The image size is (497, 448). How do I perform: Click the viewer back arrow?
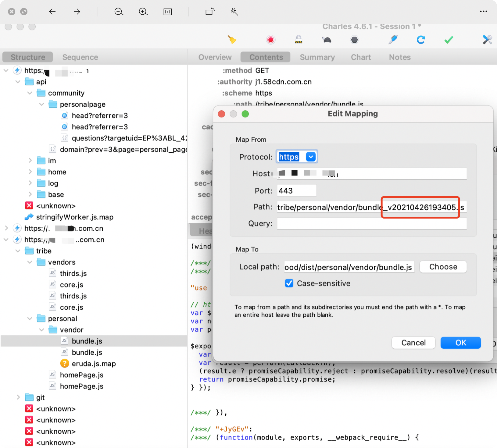pyautogui.click(x=52, y=12)
